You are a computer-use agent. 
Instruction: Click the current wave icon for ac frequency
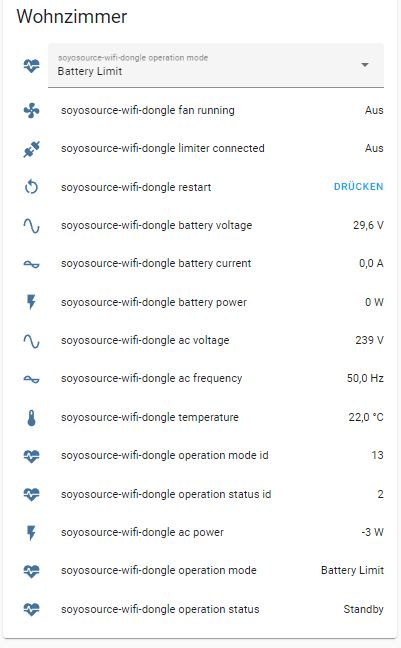point(31,379)
